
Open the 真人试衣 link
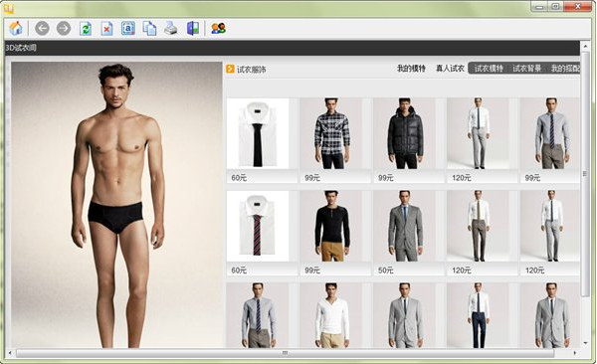pyautogui.click(x=450, y=69)
